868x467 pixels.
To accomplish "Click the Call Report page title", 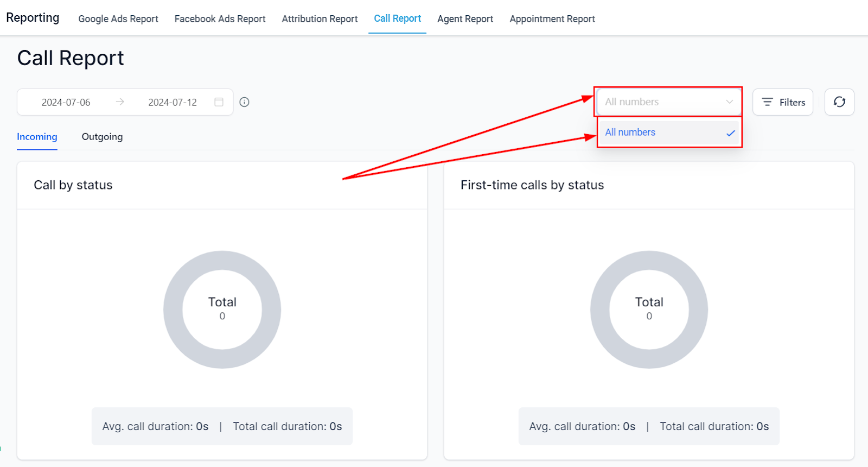I will (x=71, y=58).
